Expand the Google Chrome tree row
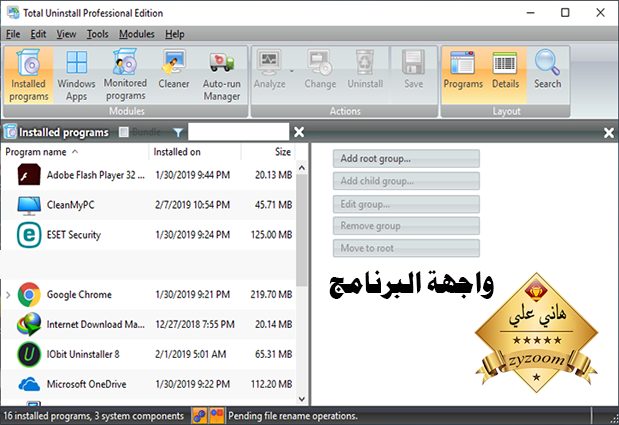The image size is (619, 425). coord(8,295)
